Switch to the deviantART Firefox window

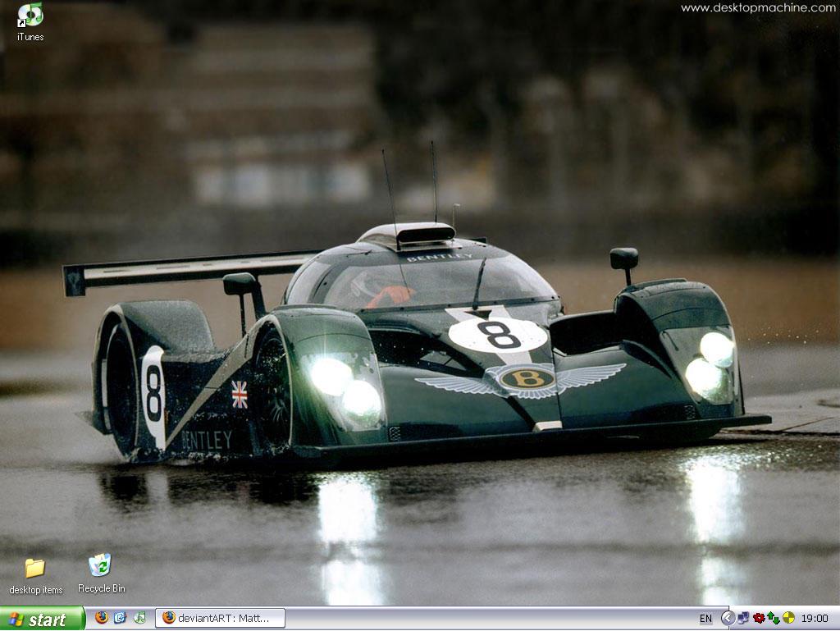coord(221,620)
